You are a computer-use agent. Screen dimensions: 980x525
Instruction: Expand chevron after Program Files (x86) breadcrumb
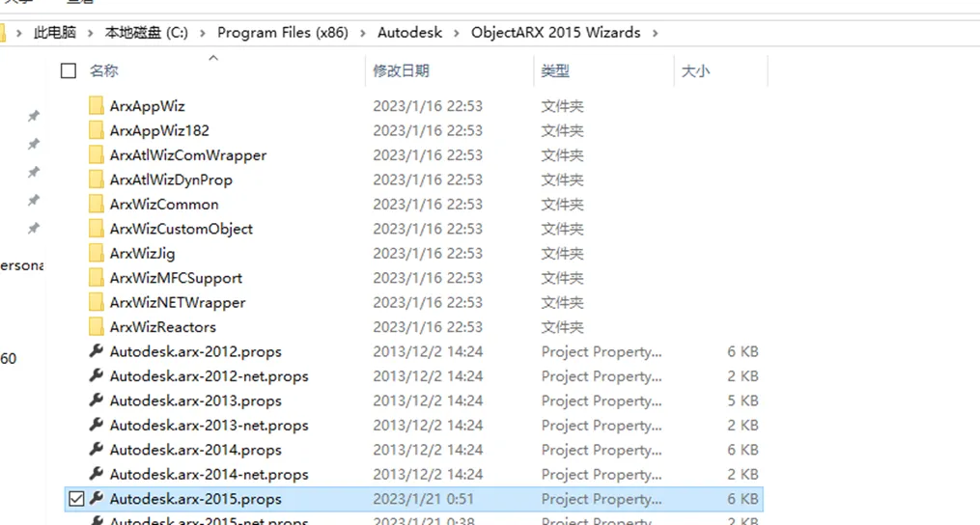[x=363, y=33]
